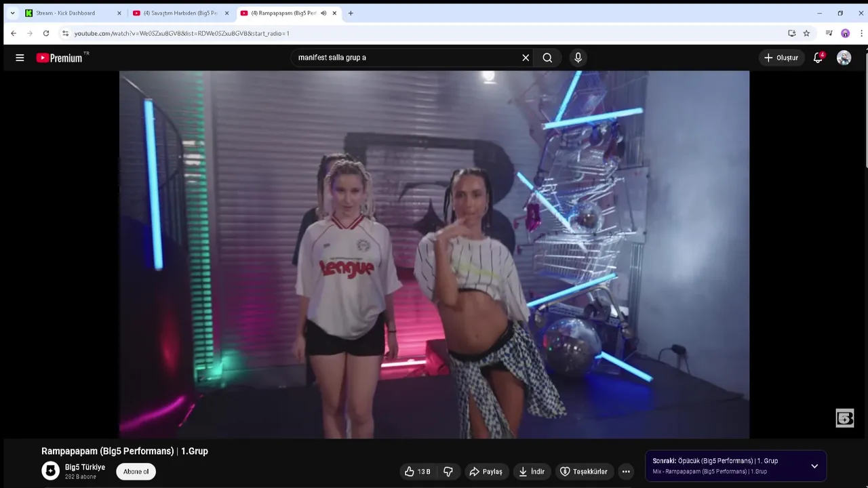Select the Rampapapam browser tab
The width and height of the screenshot is (868, 488).
pos(283,13)
